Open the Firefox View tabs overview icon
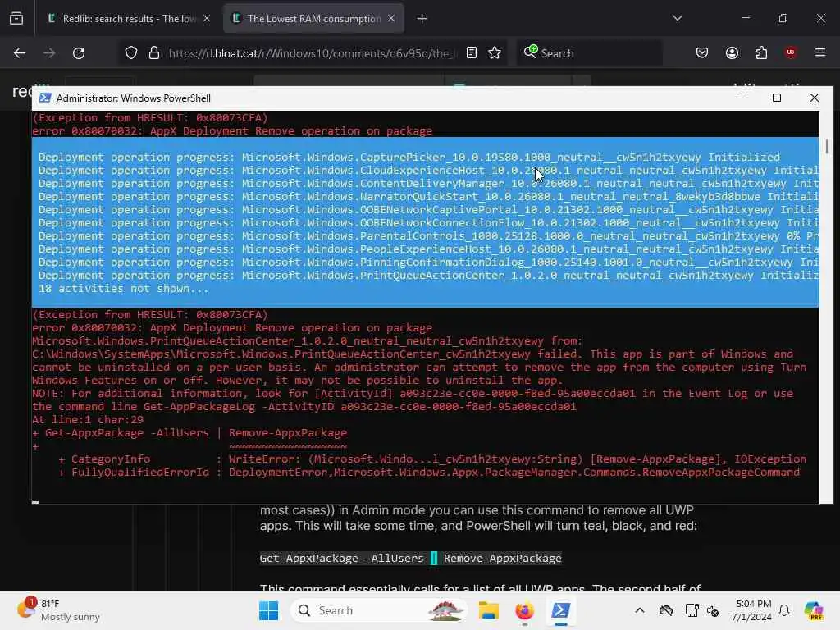This screenshot has width=840, height=630. click(x=16, y=19)
